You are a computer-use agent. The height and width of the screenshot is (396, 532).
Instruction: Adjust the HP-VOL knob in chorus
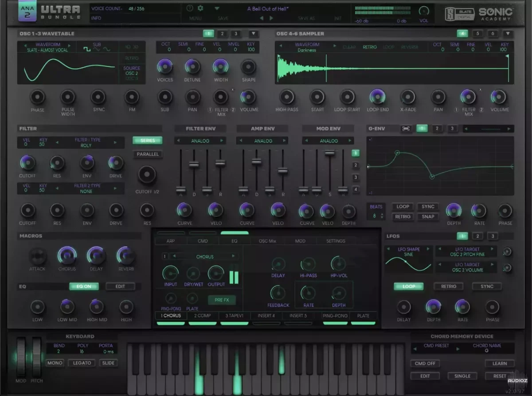point(339,264)
